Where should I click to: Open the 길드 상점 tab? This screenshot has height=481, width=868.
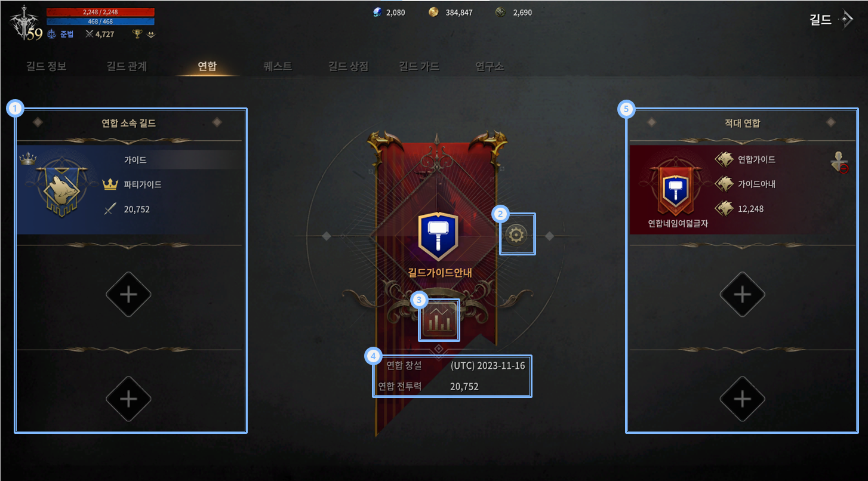tap(349, 66)
